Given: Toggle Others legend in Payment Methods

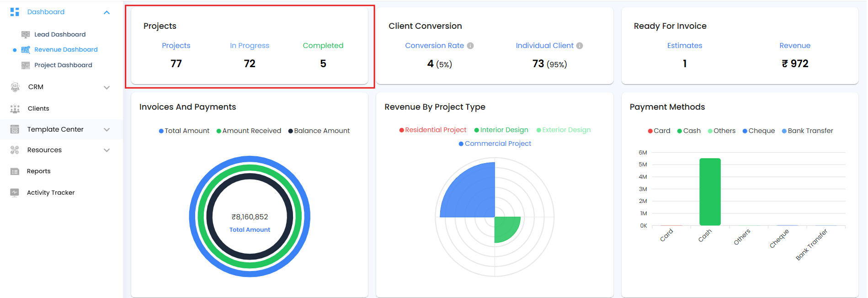Looking at the screenshot, I should pyautogui.click(x=721, y=131).
